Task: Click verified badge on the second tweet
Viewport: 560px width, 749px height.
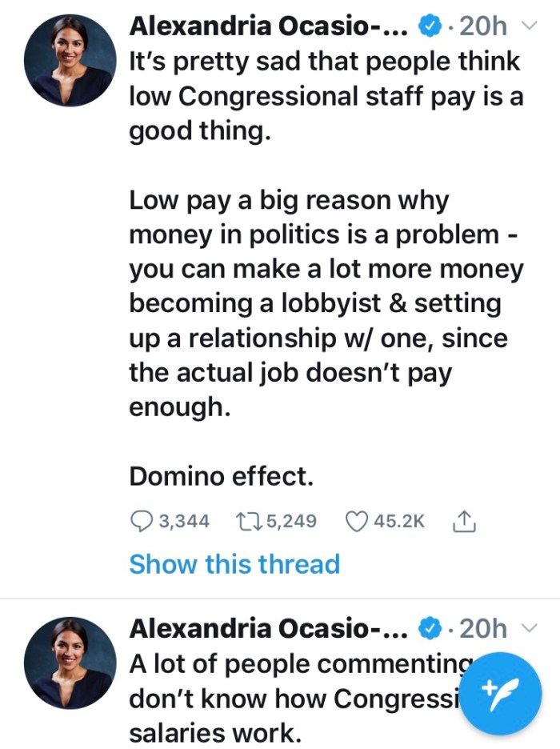Action: [430, 629]
